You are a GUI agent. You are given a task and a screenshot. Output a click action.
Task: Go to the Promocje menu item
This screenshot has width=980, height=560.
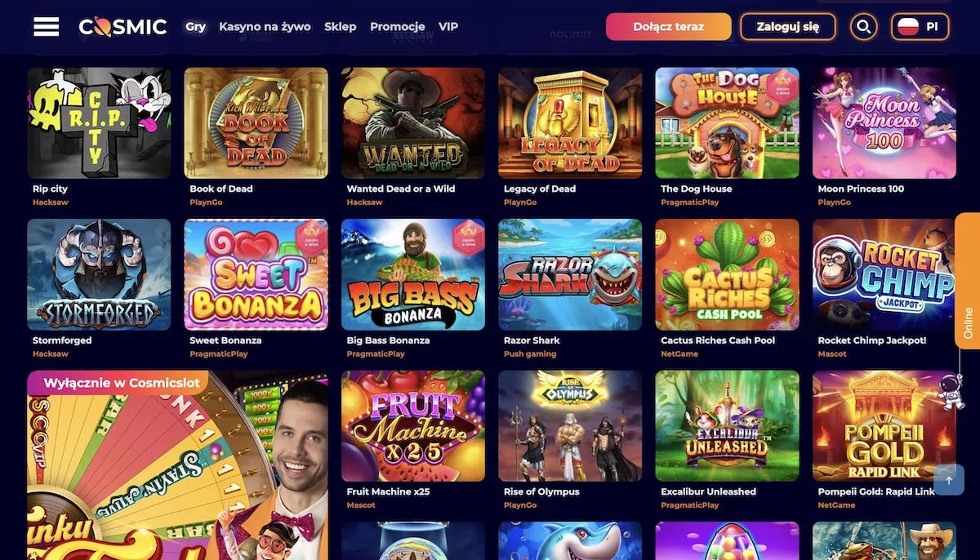[x=397, y=26]
